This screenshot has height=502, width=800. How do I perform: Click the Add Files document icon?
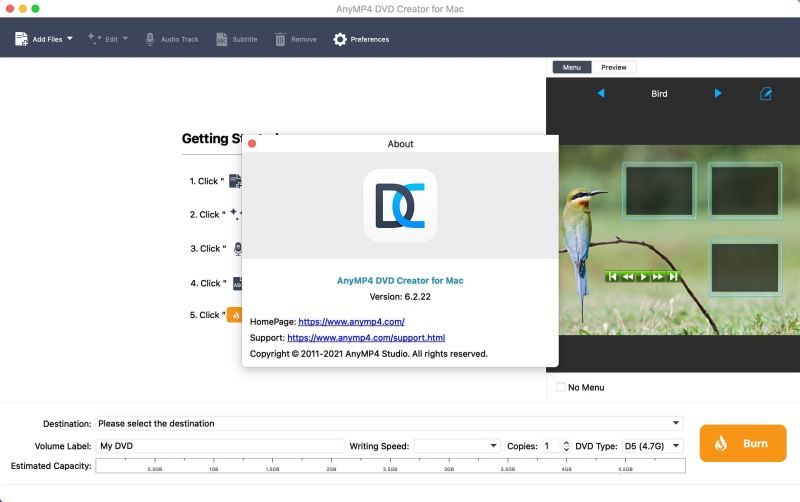click(21, 39)
